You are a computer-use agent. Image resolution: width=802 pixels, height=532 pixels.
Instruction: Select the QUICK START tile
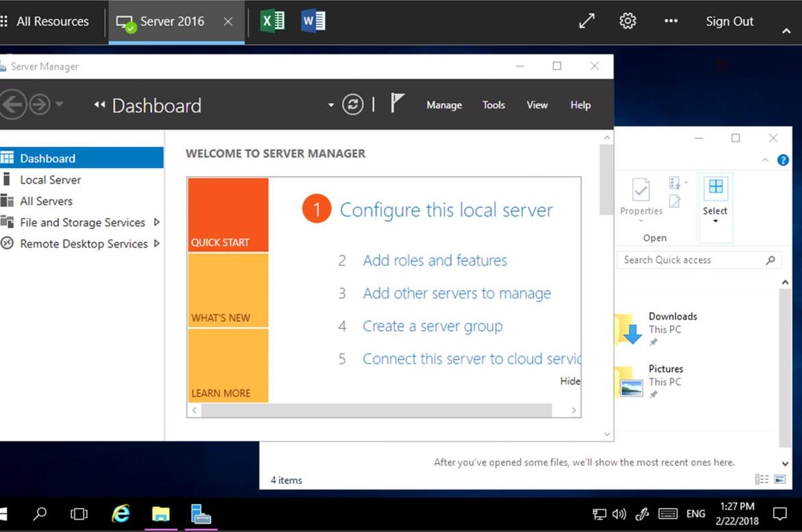(228, 215)
